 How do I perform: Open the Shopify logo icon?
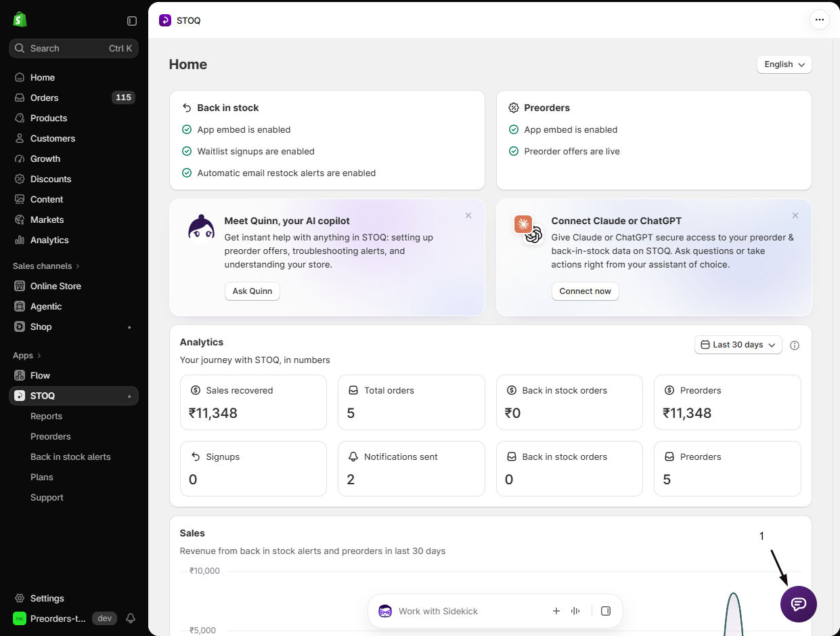coord(20,20)
